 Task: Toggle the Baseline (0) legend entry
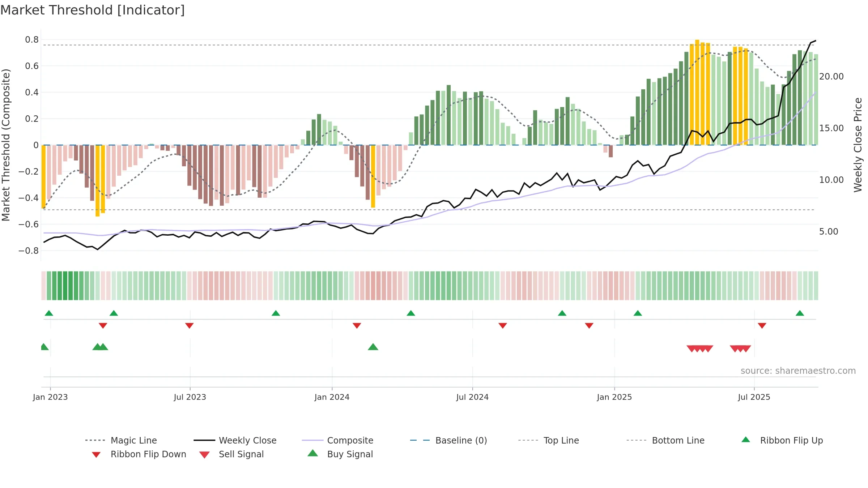click(x=448, y=440)
